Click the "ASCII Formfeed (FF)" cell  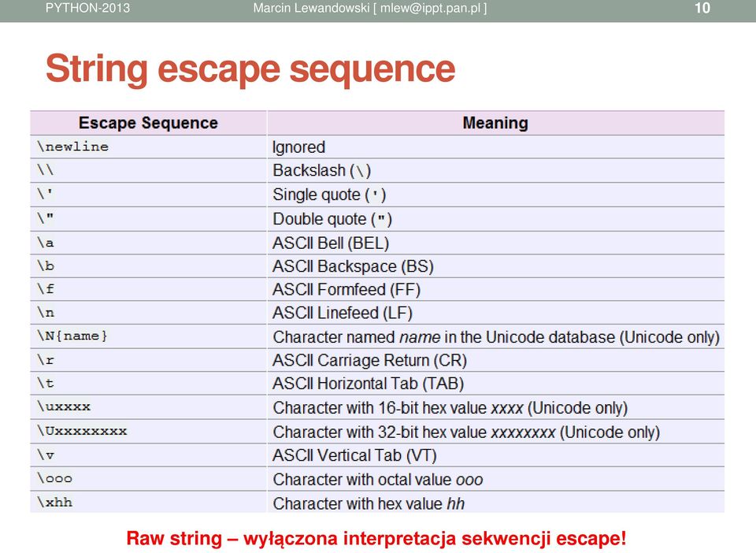point(495,289)
